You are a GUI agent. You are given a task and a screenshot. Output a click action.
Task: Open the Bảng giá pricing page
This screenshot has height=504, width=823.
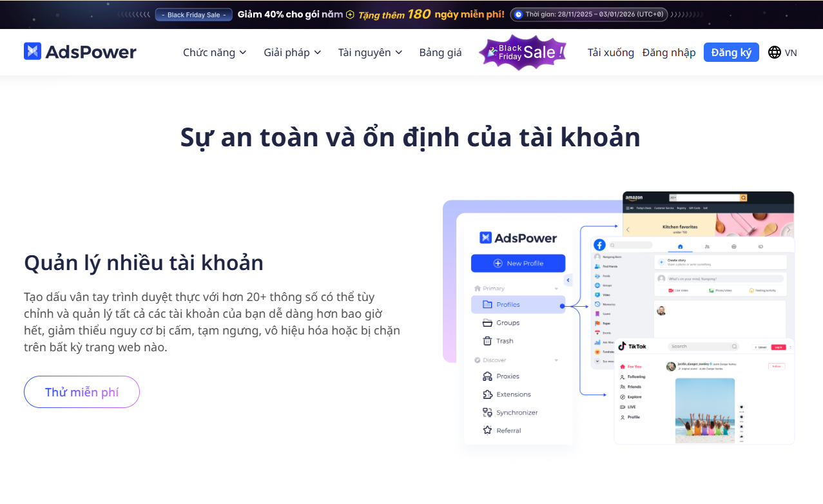click(440, 52)
